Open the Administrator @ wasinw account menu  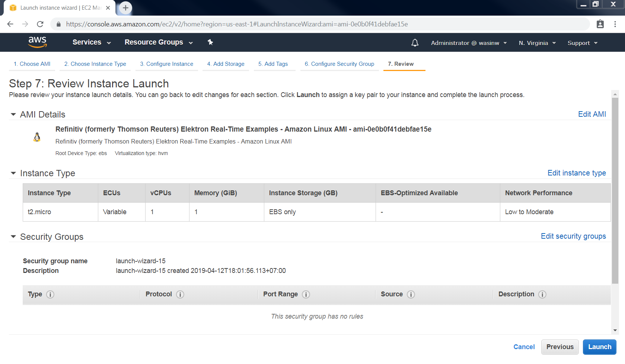[469, 43]
